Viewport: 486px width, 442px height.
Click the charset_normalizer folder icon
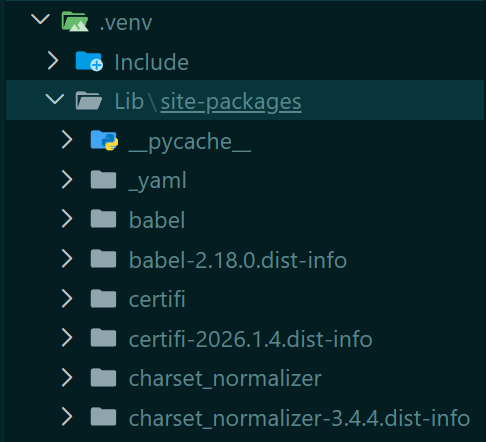click(103, 378)
